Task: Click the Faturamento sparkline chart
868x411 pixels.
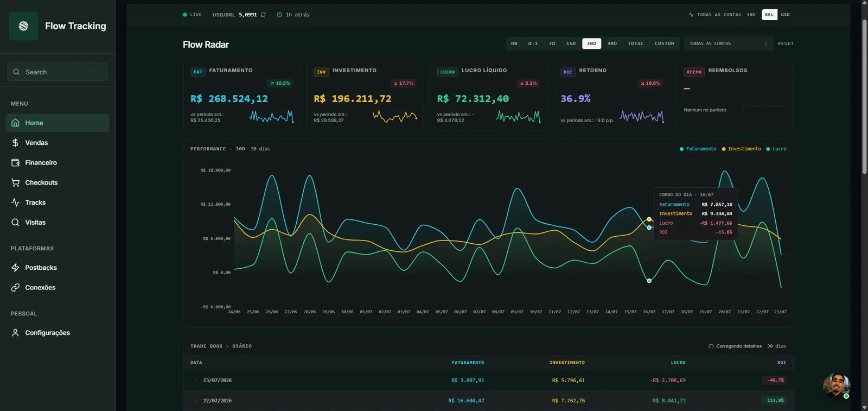Action: point(271,116)
